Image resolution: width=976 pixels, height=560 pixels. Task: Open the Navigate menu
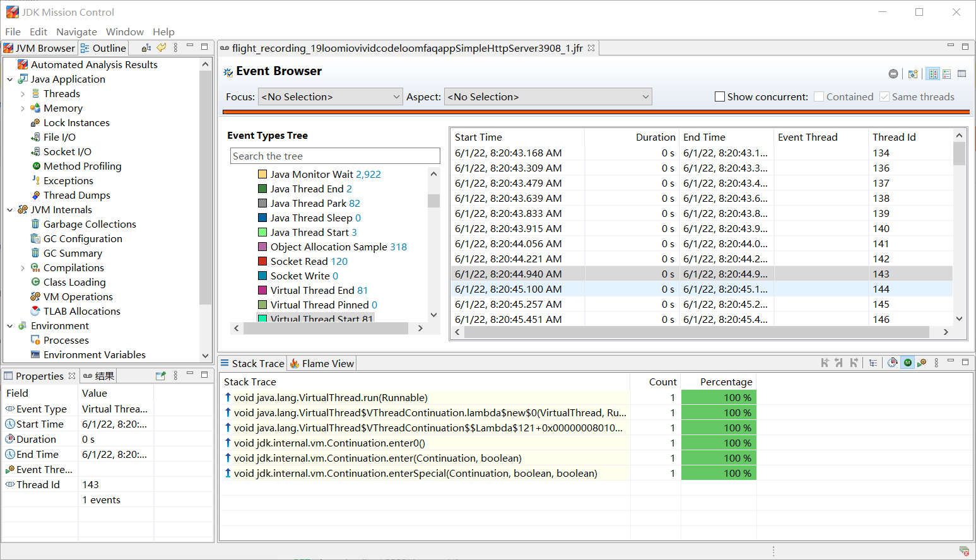pyautogui.click(x=76, y=32)
